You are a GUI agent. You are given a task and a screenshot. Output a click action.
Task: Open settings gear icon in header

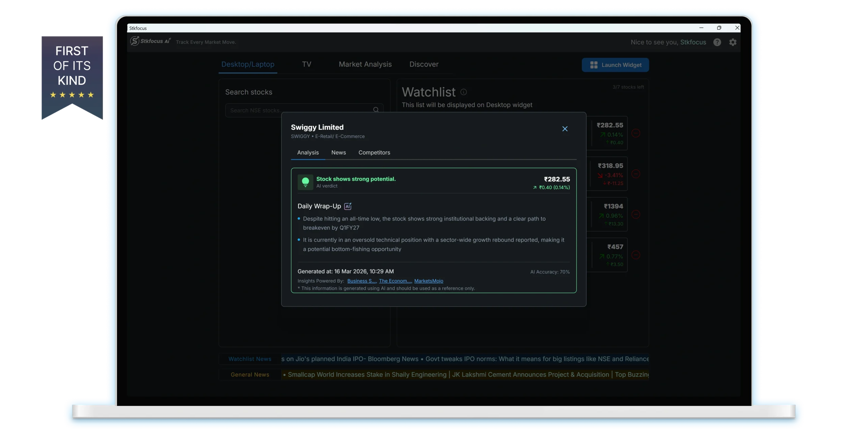click(732, 42)
